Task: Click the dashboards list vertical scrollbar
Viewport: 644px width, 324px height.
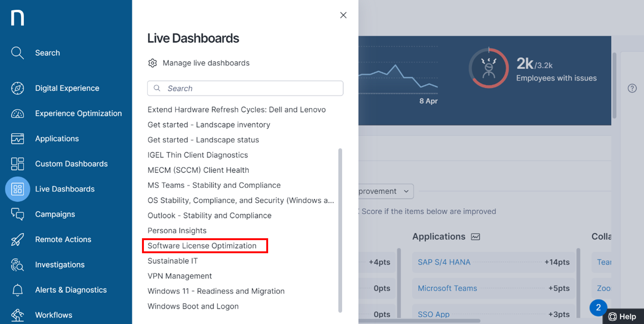Action: (x=340, y=230)
